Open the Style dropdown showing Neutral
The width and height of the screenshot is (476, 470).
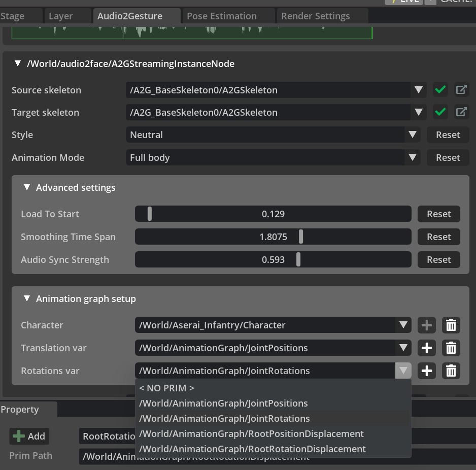click(x=273, y=135)
